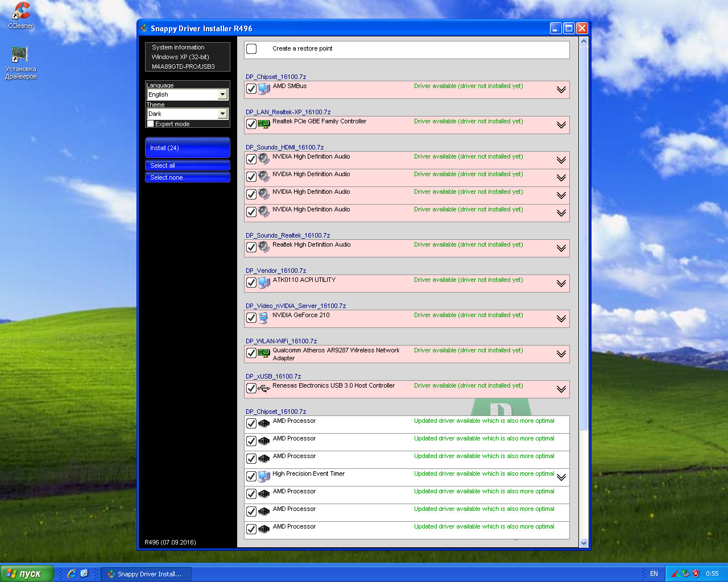Click the Realtek PCIe GBE Family Controller icon
This screenshot has height=582, width=728.
[x=264, y=124]
